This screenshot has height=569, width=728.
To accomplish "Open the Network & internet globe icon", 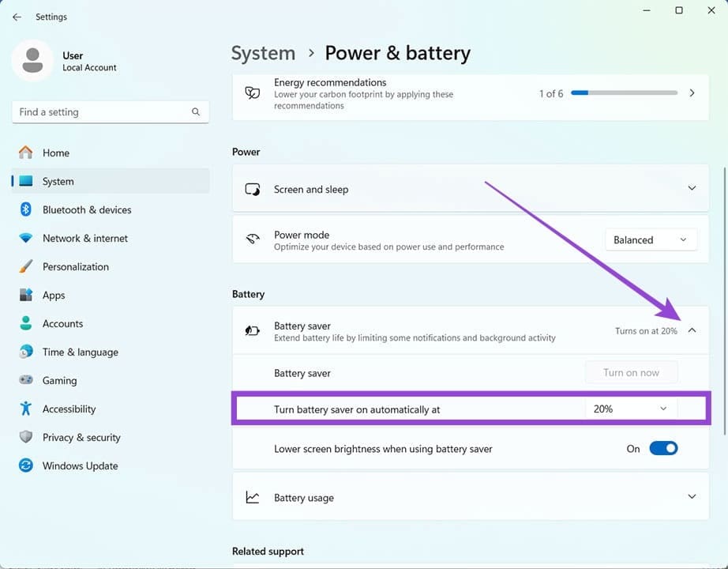I will 26,238.
